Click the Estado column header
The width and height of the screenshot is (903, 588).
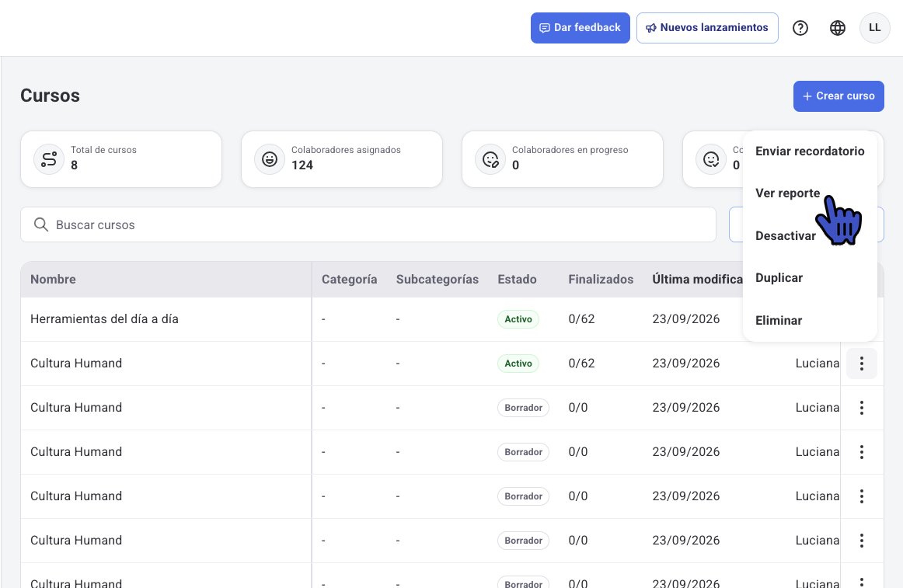coord(517,280)
